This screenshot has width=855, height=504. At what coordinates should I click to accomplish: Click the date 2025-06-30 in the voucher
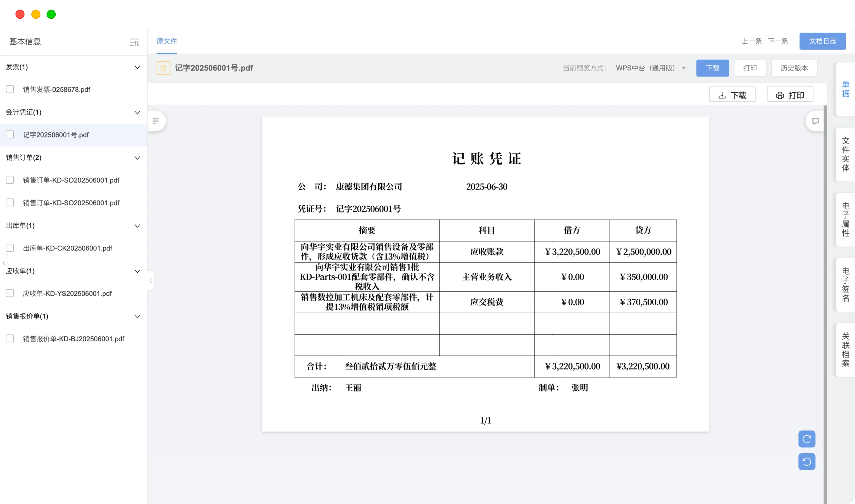(486, 186)
